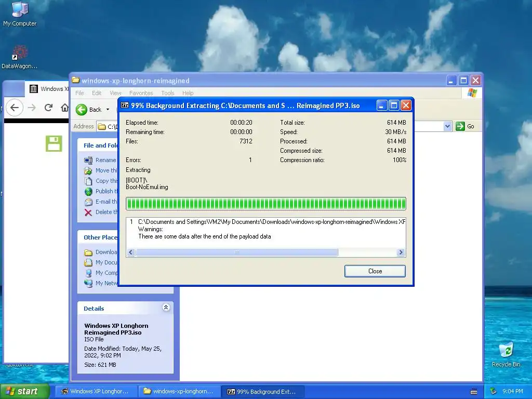This screenshot has width=532, height=399.
Task: Open My Computer desktop icon
Action: pyautogui.click(x=20, y=14)
